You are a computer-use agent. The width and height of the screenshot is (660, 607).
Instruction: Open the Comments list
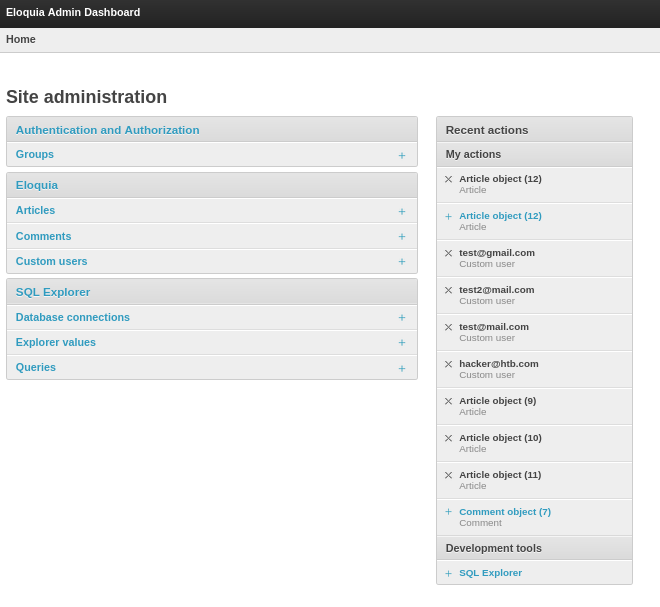(x=43, y=236)
